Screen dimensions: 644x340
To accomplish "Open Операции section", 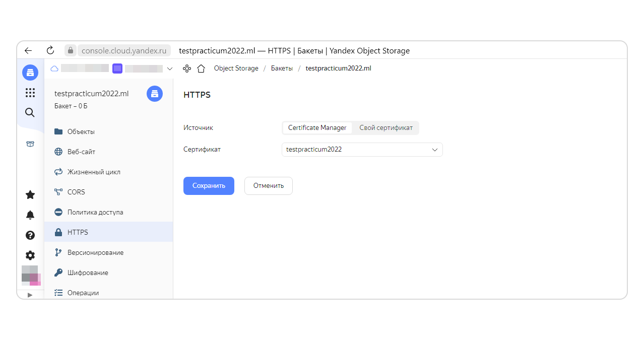I will (108, 292).
